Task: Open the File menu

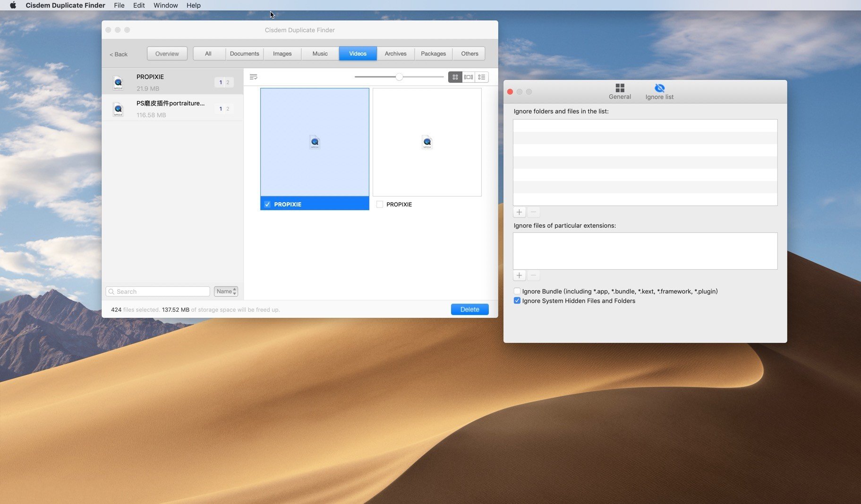Action: click(119, 5)
